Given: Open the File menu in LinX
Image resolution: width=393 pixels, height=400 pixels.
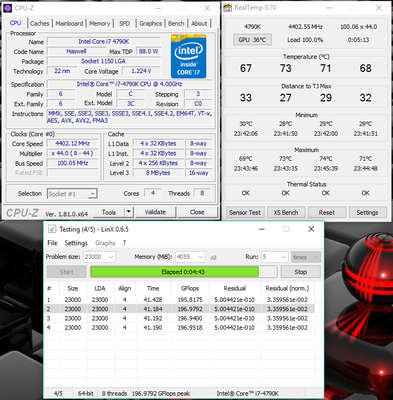Looking at the screenshot, I should 52,243.
